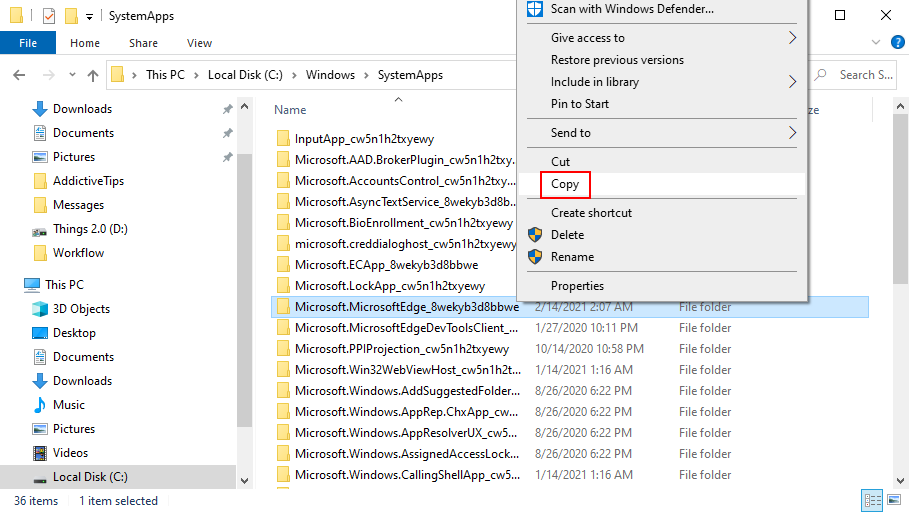The width and height of the screenshot is (909, 512).
Task: Open Desktop in navigation pane
Action: click(74, 333)
